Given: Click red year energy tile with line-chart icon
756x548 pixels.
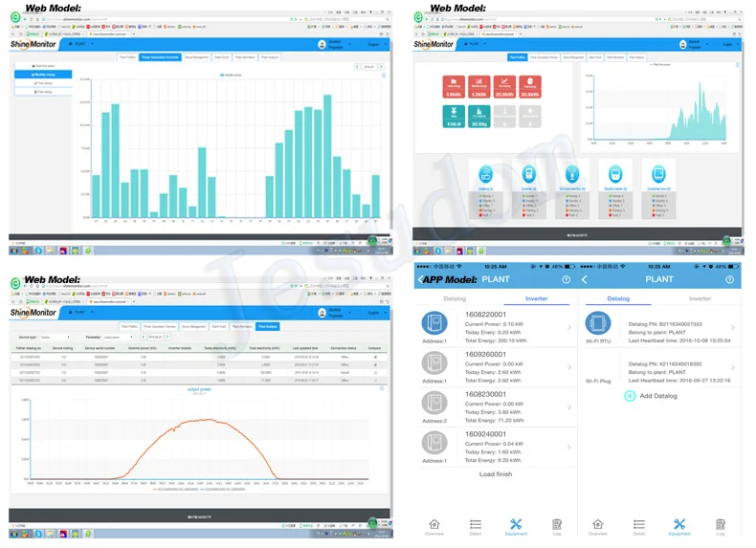Looking at the screenshot, I should coord(504,87).
